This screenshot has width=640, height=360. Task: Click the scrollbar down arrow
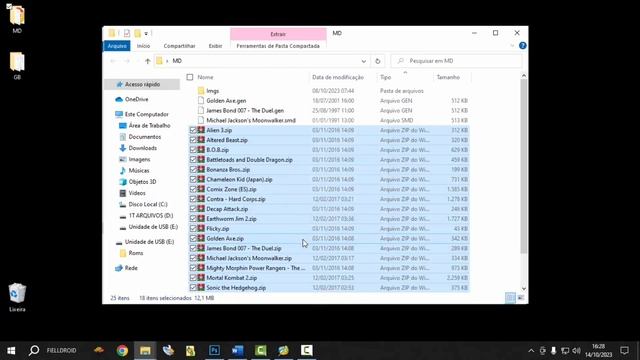click(x=524, y=289)
